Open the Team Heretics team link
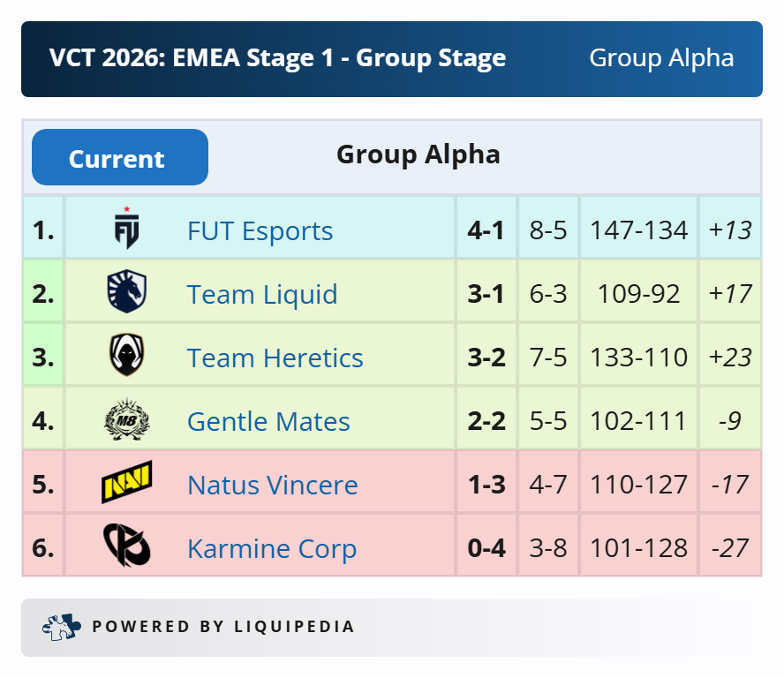 pyautogui.click(x=275, y=358)
